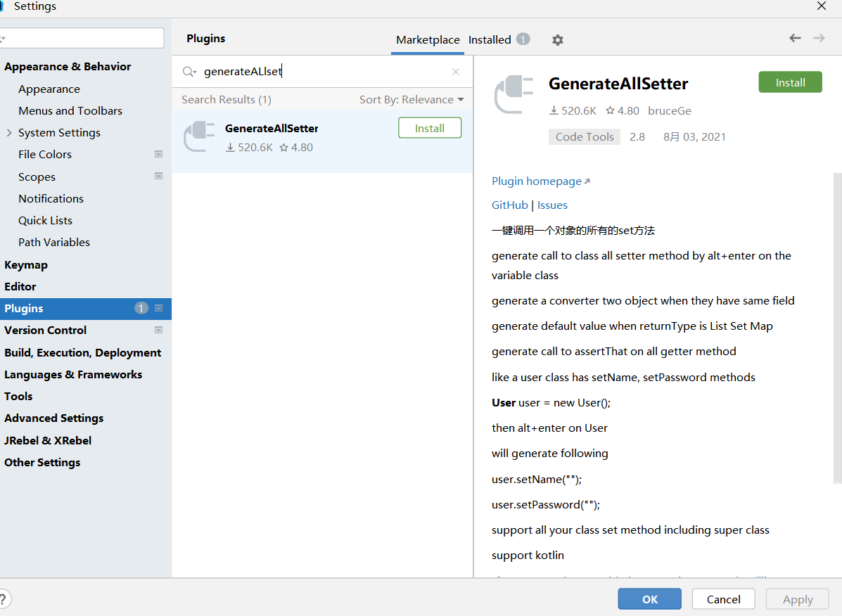Open Build, Execution, Deployment settings

click(83, 352)
